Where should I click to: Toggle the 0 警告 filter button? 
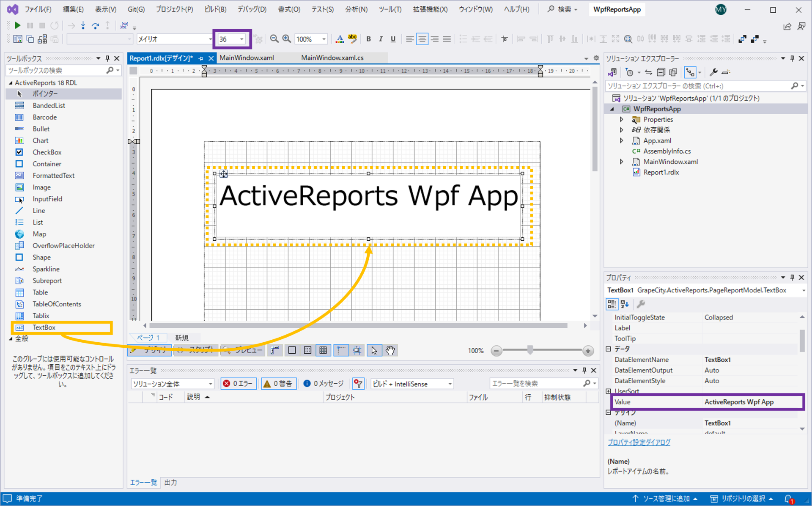pyautogui.click(x=278, y=384)
